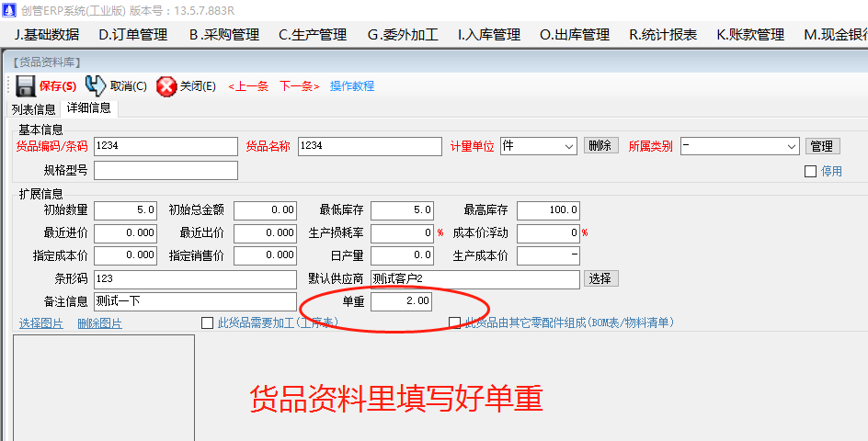Click the 选择图片 link
This screenshot has height=441, width=868.
42,323
